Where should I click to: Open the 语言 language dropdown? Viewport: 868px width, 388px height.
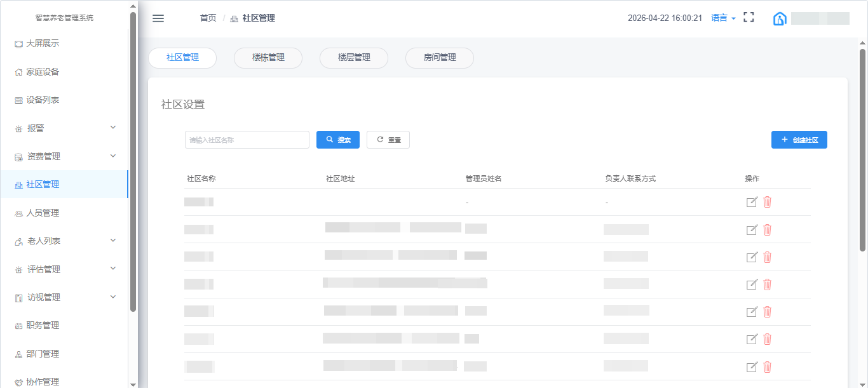coord(722,18)
